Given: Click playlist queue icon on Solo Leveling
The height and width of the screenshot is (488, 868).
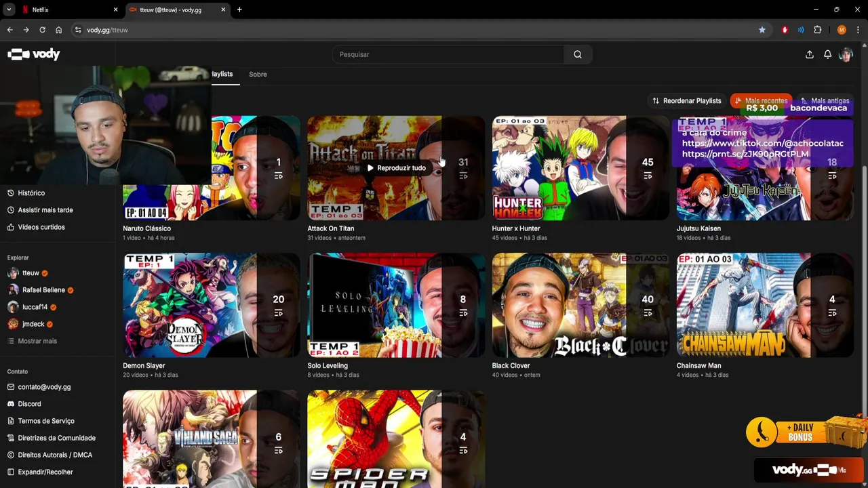Looking at the screenshot, I should point(463,313).
